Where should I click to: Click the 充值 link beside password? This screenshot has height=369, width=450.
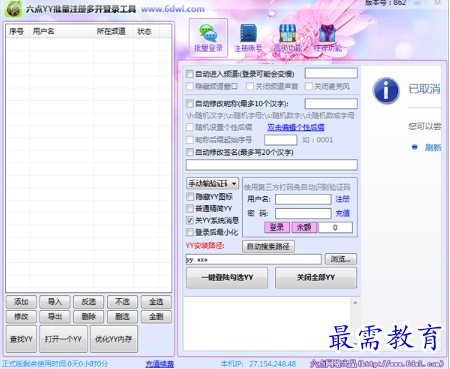point(342,213)
